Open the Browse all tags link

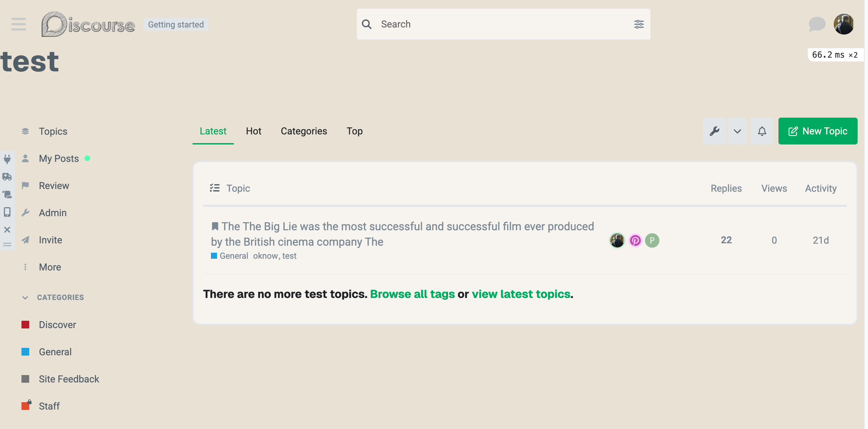pyautogui.click(x=412, y=294)
